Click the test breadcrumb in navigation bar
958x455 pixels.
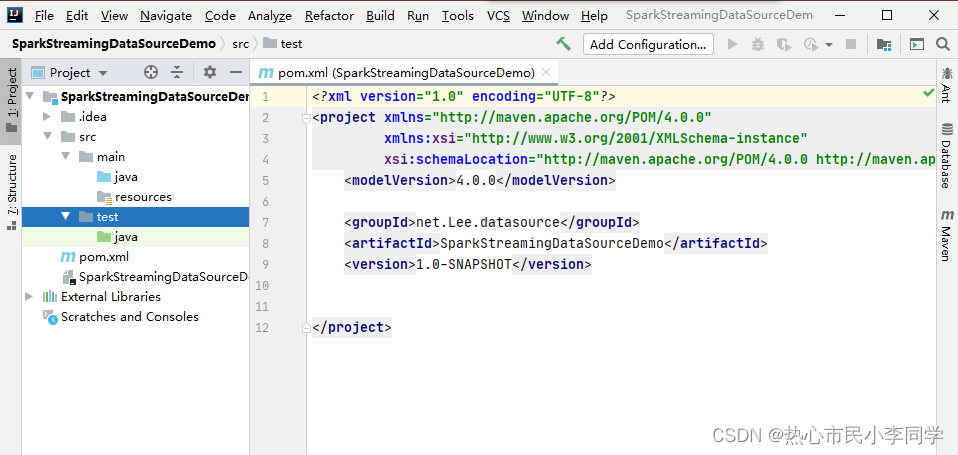point(283,44)
